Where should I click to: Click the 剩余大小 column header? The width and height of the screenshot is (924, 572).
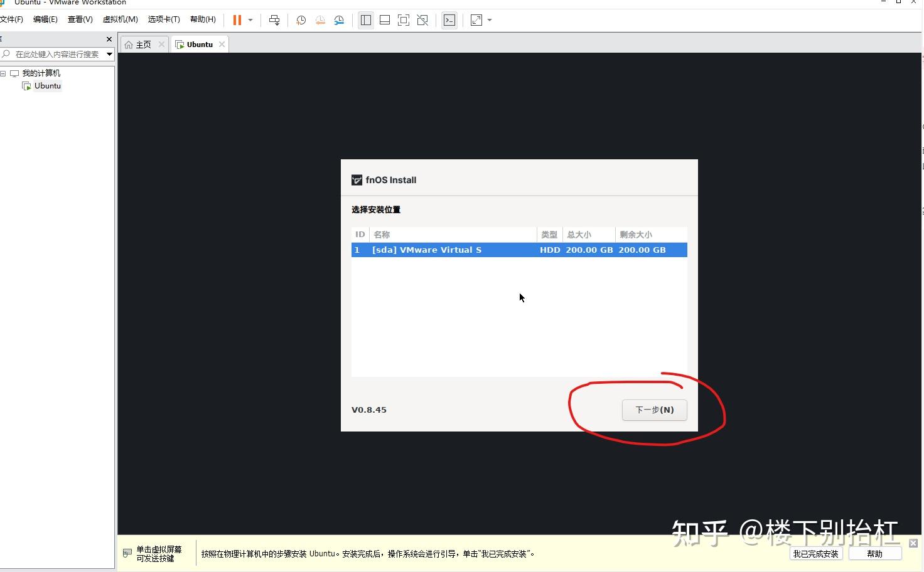(x=651, y=235)
